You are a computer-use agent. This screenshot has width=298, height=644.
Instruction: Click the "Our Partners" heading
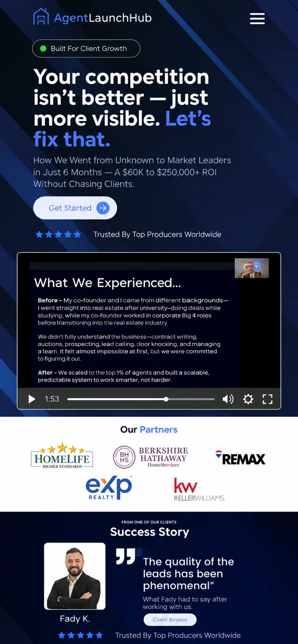[x=149, y=429]
